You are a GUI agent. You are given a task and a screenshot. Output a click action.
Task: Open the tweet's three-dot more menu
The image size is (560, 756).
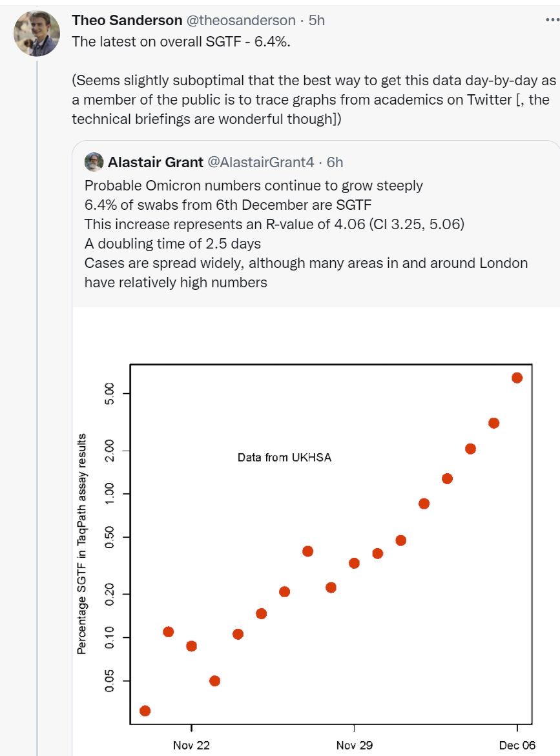pos(552,20)
